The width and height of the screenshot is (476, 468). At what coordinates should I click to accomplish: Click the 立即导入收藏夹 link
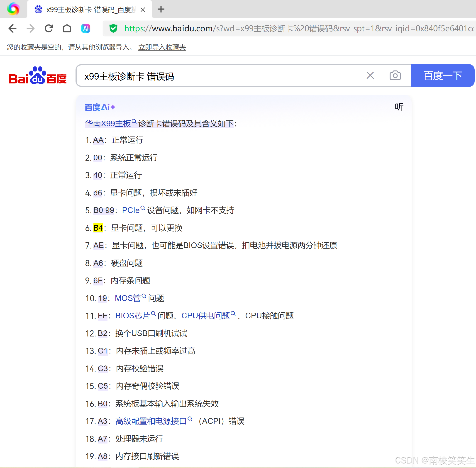coord(162,47)
